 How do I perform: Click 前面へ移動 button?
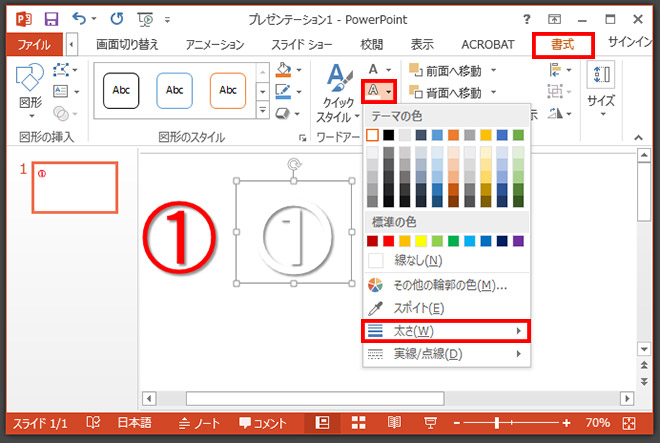coord(446,71)
